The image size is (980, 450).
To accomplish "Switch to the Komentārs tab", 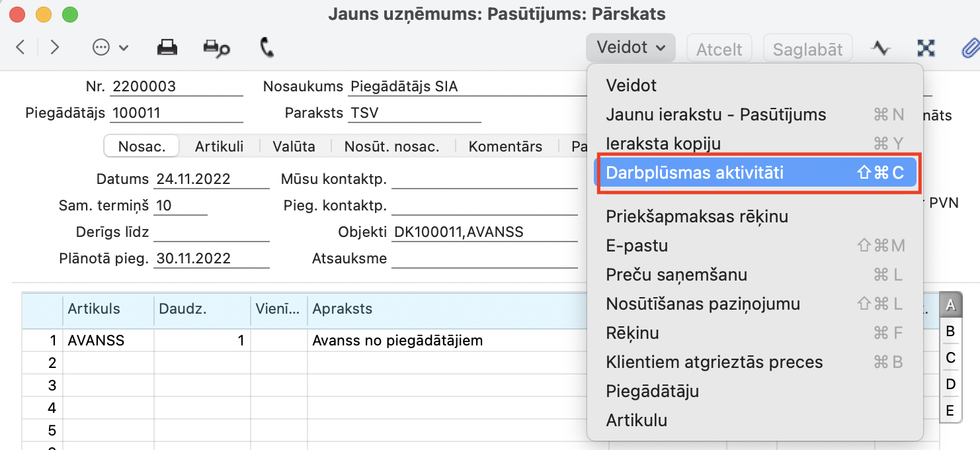I will pos(505,146).
